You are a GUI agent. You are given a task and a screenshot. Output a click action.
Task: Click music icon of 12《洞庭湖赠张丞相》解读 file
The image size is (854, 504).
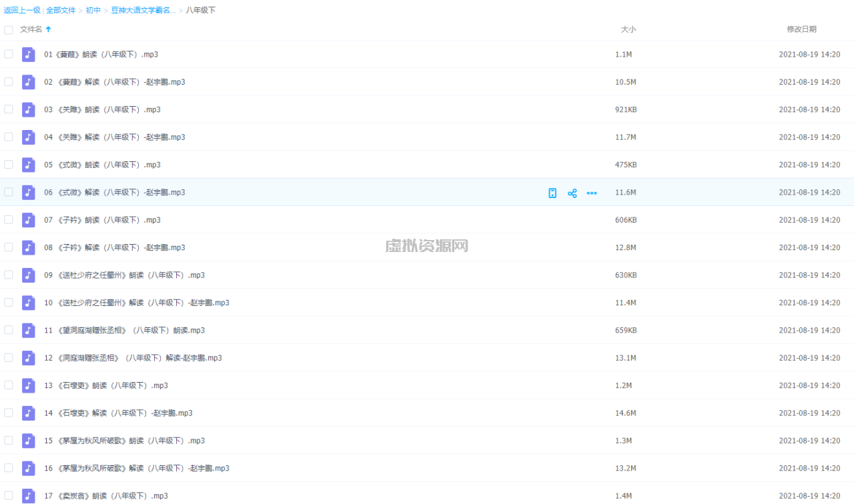pyautogui.click(x=28, y=358)
